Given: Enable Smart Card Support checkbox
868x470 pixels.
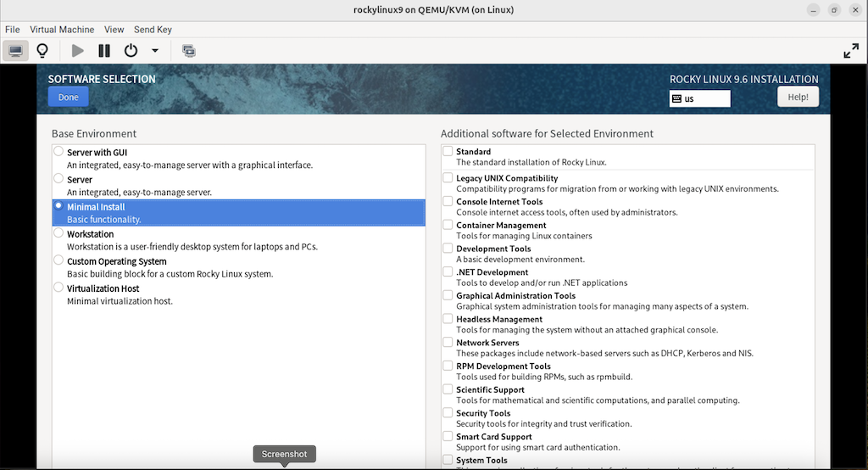Looking at the screenshot, I should [448, 436].
